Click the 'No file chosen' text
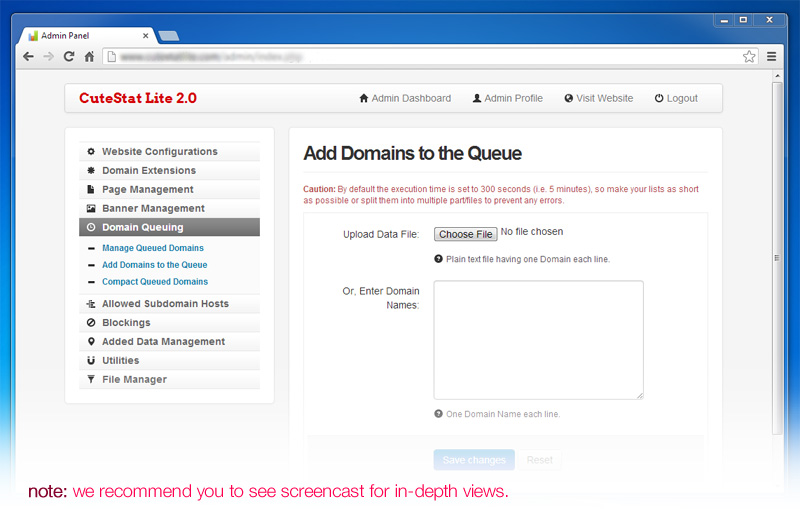Viewport: 800px width, 509px height. (x=532, y=232)
